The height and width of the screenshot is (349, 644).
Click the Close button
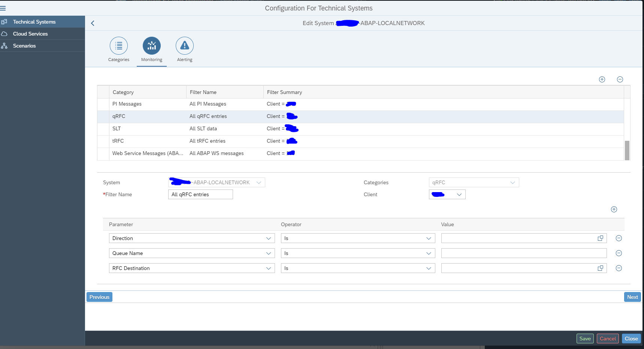631,339
